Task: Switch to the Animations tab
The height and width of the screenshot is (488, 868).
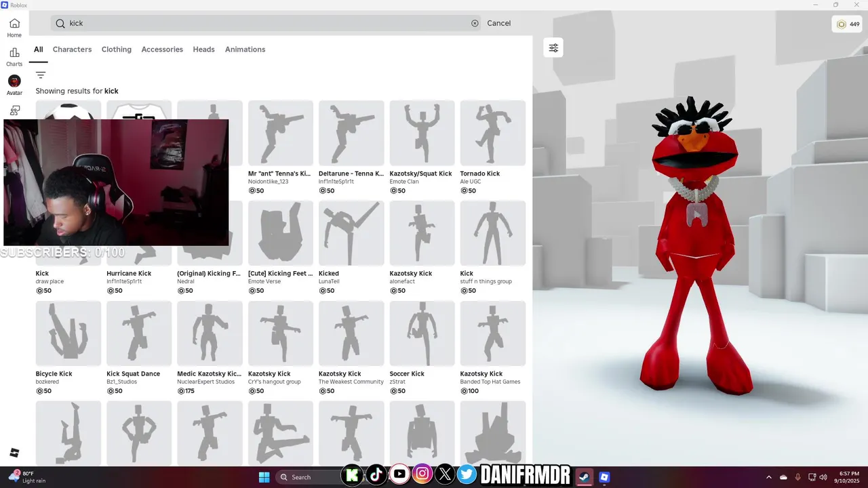Action: pos(245,49)
